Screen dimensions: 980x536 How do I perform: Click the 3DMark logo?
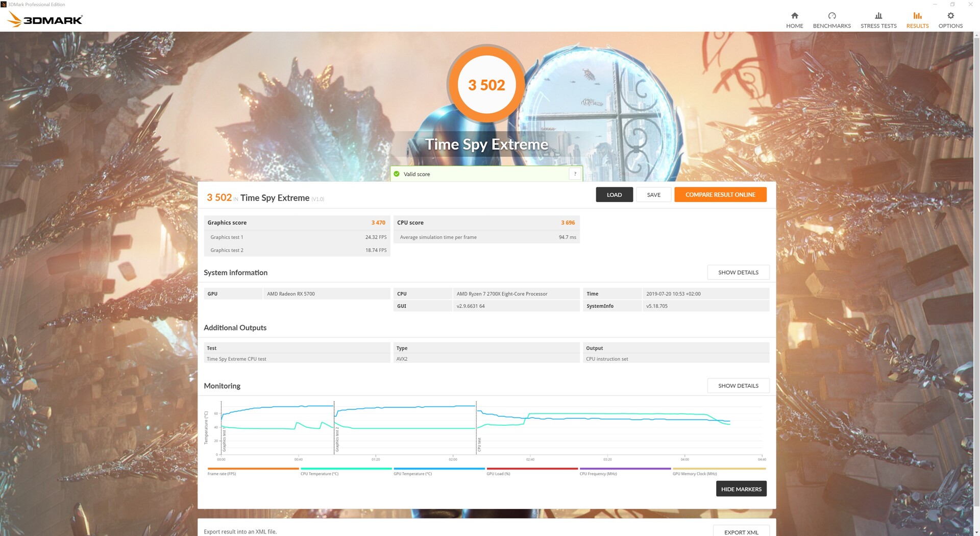tap(45, 19)
